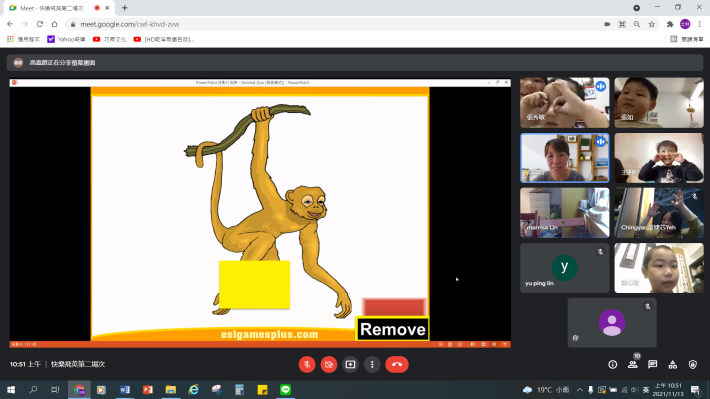Click the yellow rectangle on slide
710x399 pixels.
point(254,285)
